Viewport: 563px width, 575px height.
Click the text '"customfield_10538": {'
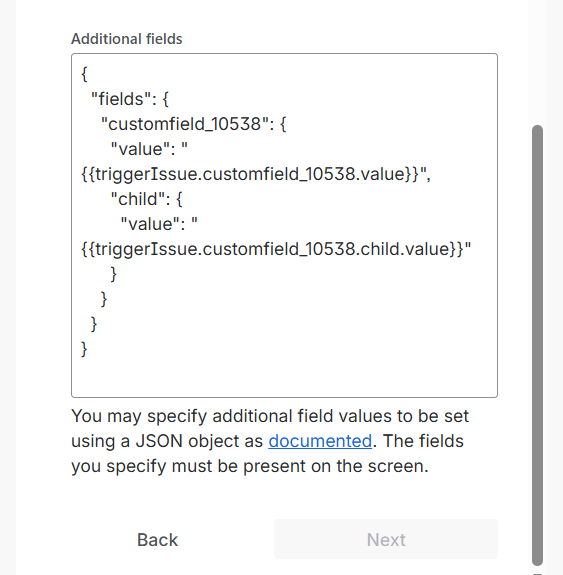193,124
